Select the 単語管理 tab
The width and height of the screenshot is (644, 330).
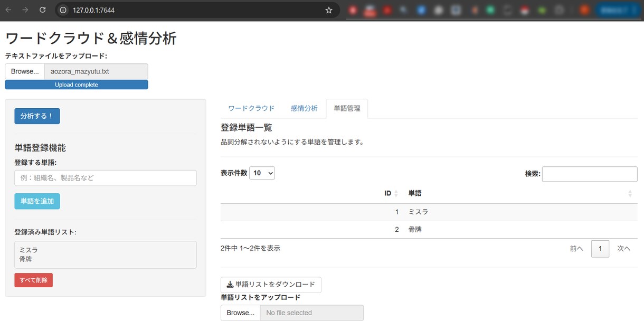(347, 108)
